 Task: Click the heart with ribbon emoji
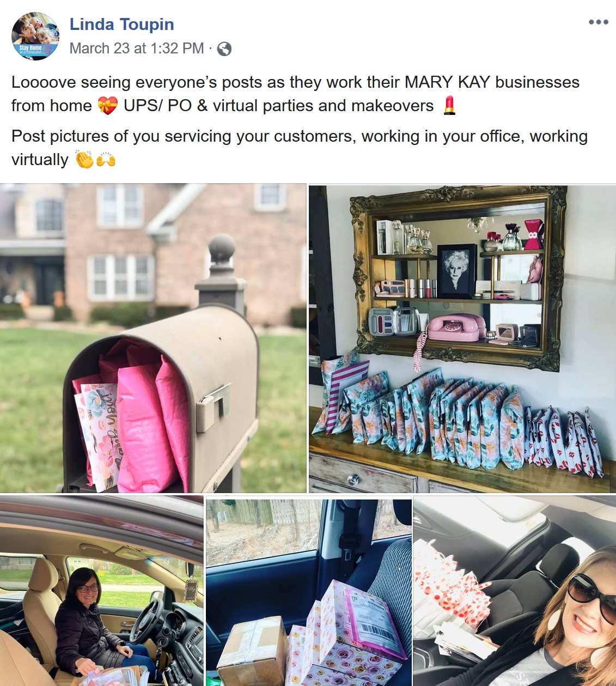click(108, 105)
